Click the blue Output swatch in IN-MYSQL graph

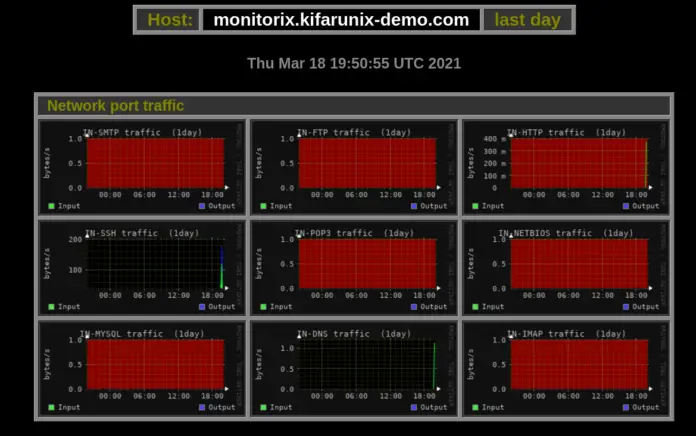coord(202,408)
